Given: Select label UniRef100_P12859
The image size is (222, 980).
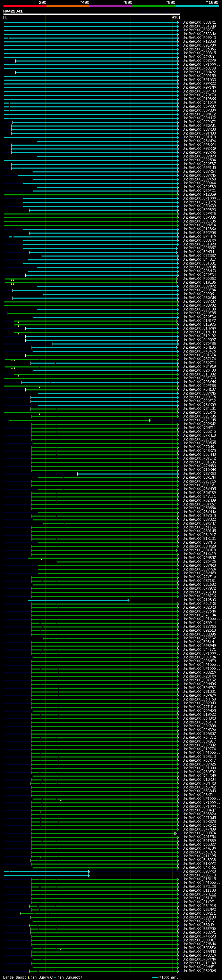Looking at the screenshot, I should click(199, 194).
